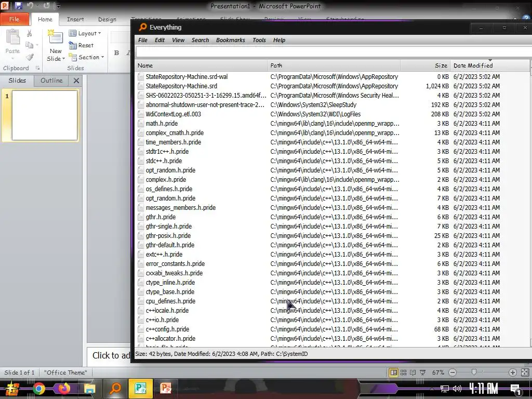Screen dimensions: 532x399
Task: Click the Undo arrow in PowerPoint title bar
Action: point(30,5)
